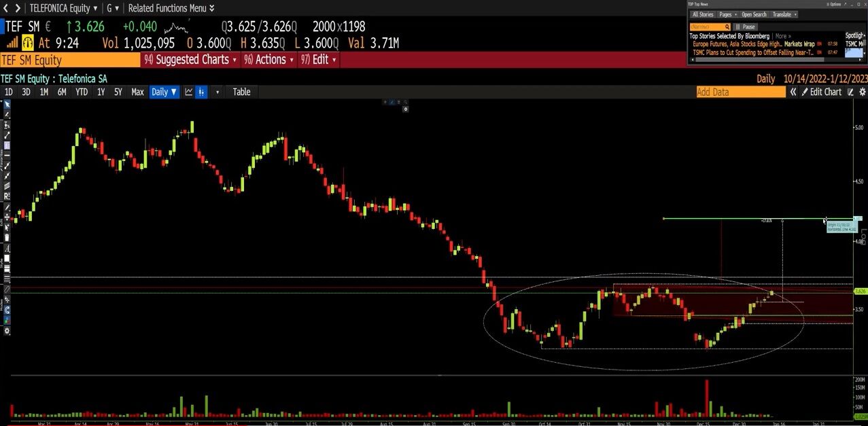
Task: Click the Add Data input field
Action: pyautogui.click(x=741, y=92)
